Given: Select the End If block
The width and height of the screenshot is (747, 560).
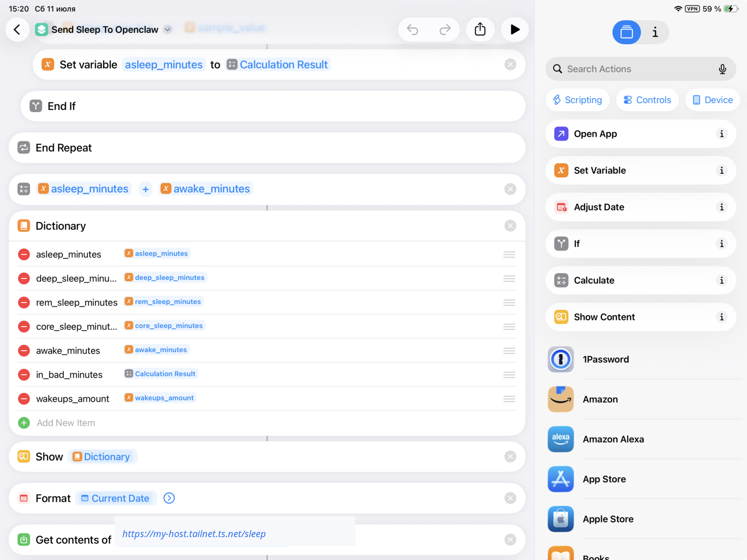Looking at the screenshot, I should coord(273,106).
